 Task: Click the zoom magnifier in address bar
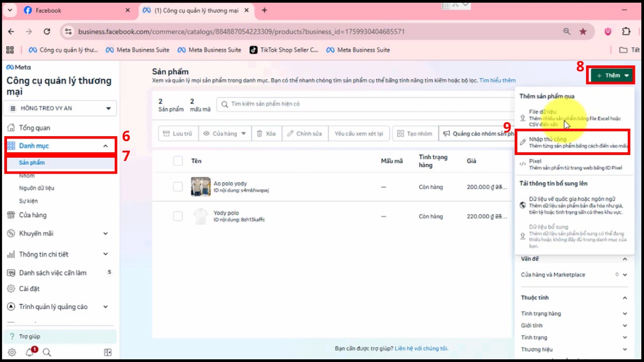(x=567, y=32)
